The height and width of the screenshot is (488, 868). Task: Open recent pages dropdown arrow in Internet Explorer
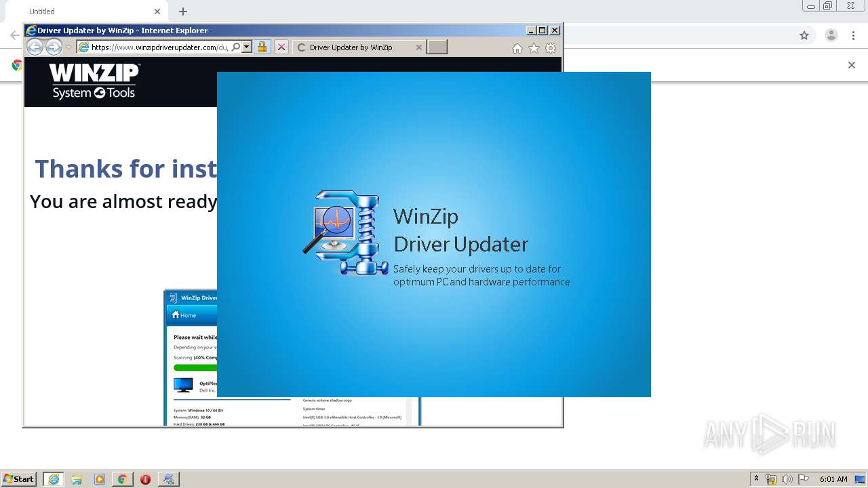click(x=68, y=47)
